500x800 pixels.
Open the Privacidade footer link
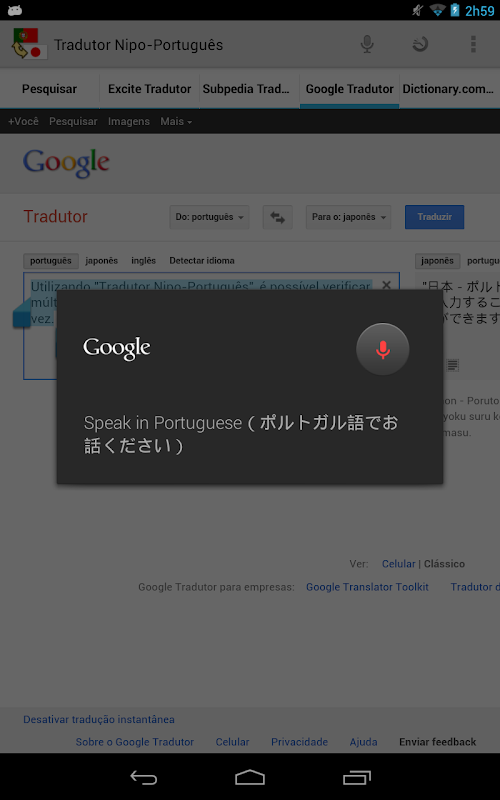click(299, 742)
